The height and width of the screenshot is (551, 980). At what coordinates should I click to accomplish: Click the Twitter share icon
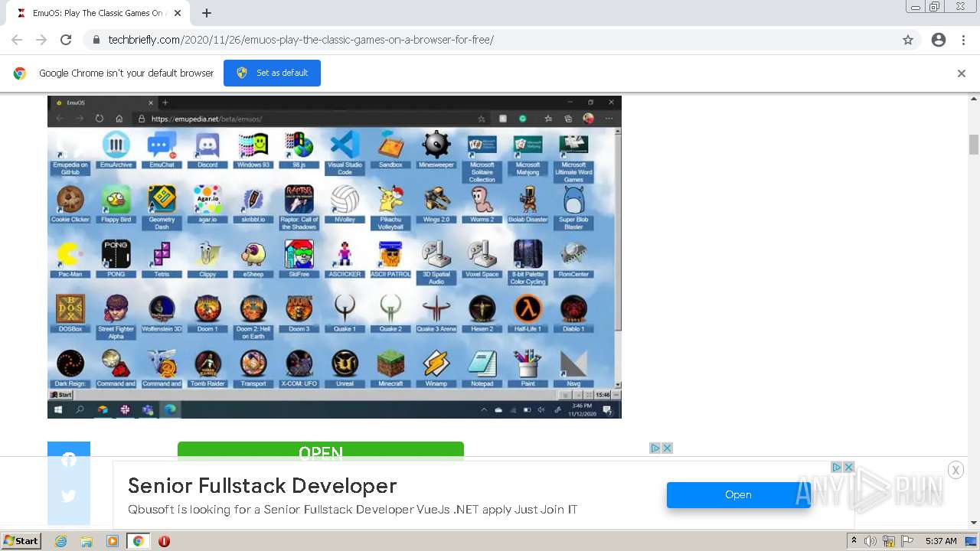tap(69, 496)
